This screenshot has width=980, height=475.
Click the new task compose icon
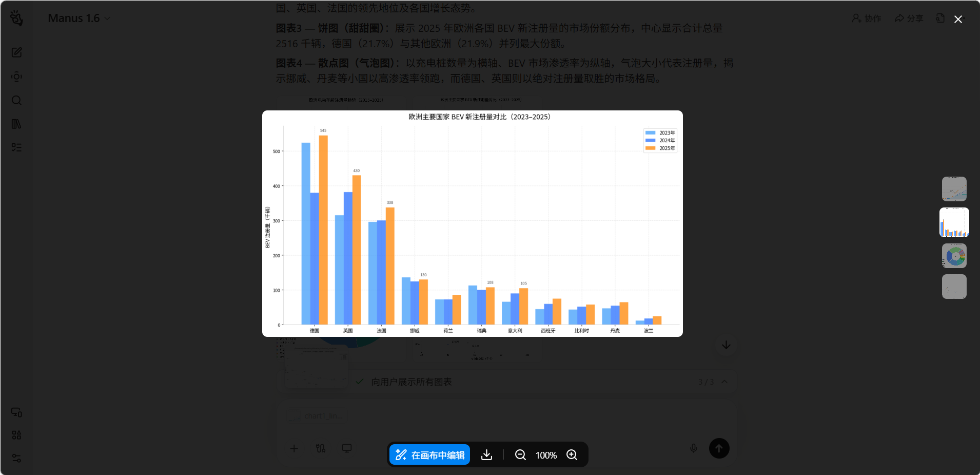point(16,52)
